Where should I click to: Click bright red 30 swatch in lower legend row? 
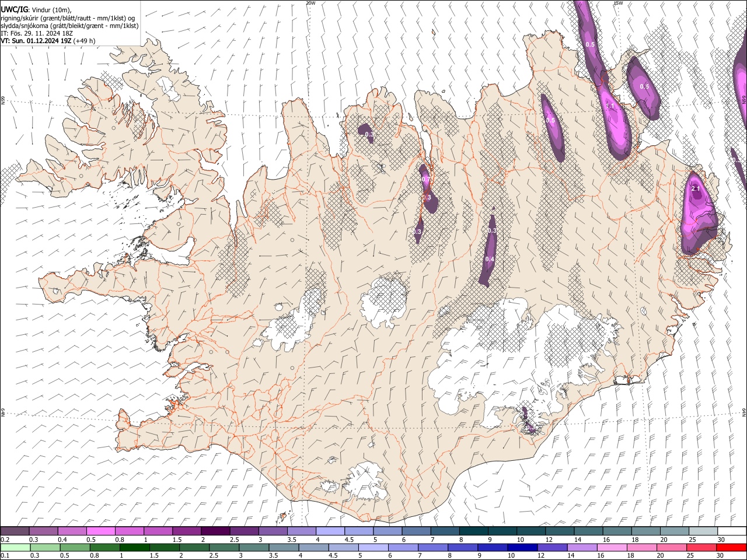[731, 548]
